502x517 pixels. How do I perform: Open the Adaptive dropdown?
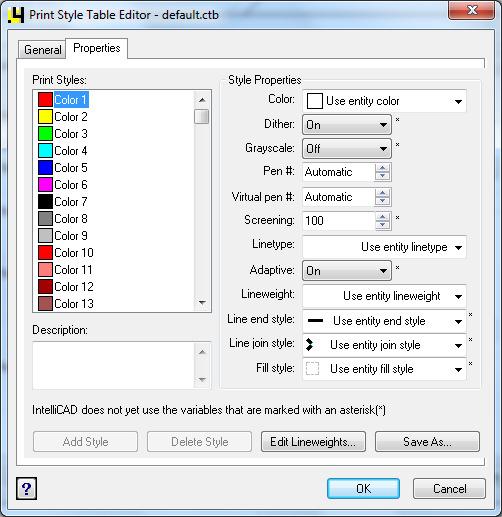pos(347,270)
